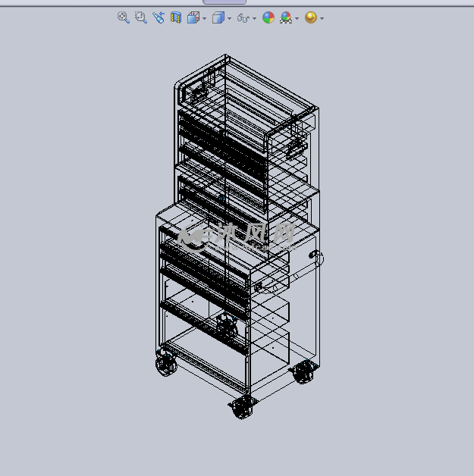Viewport: 474px width, 476px height.
Task: Click the Zoom to Fit icon
Action: [x=124, y=17]
